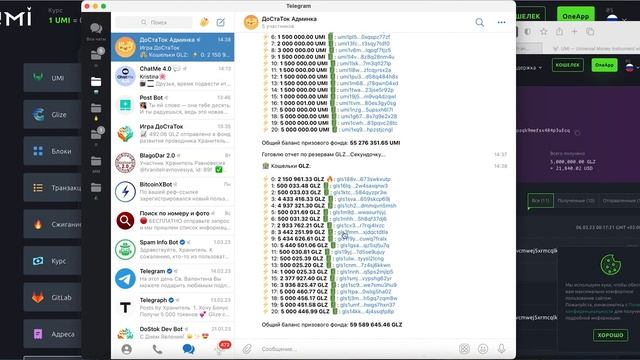Open bot commands grid icon in message bar
This screenshot has height=360, width=640.
click(464, 349)
